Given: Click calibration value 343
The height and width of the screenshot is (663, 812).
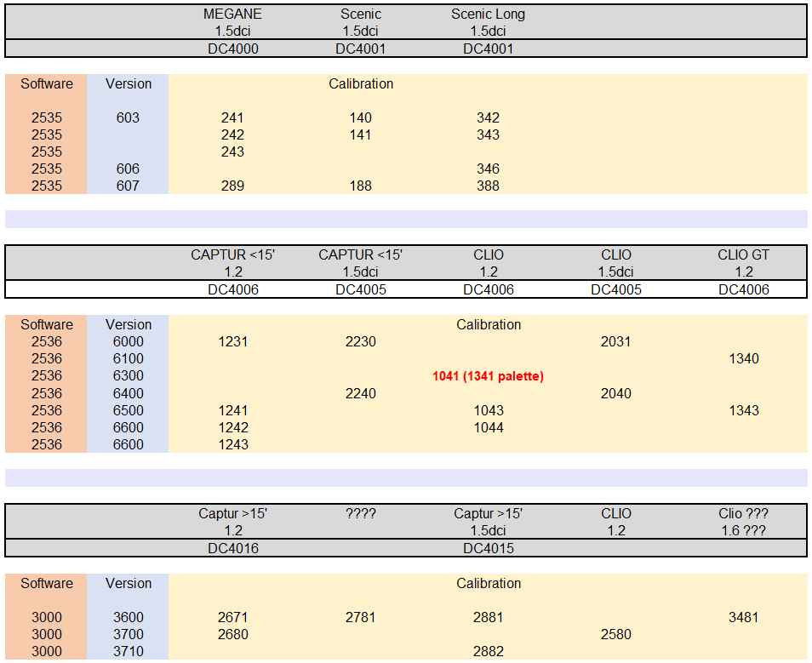Looking at the screenshot, I should click(488, 134).
